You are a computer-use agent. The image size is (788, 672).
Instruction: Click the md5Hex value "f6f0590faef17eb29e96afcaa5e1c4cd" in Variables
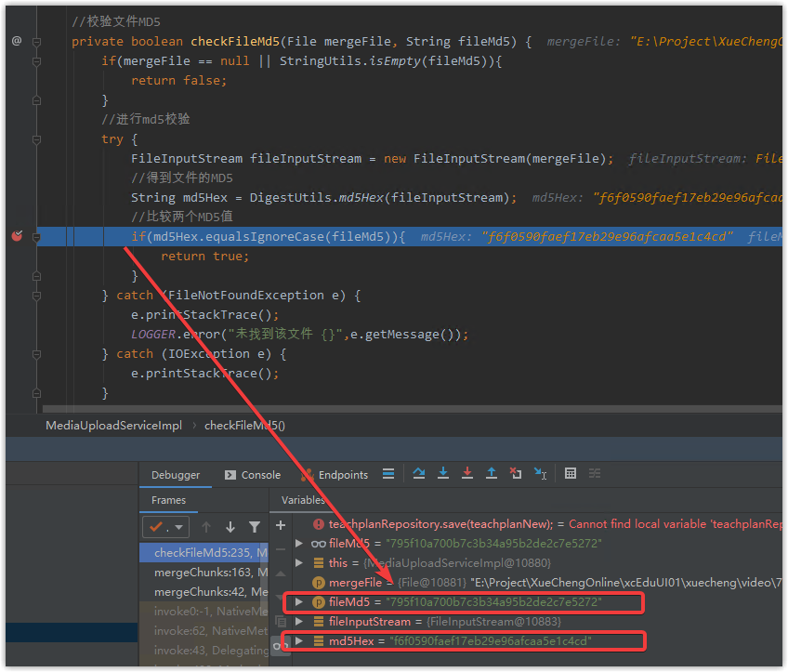click(490, 641)
